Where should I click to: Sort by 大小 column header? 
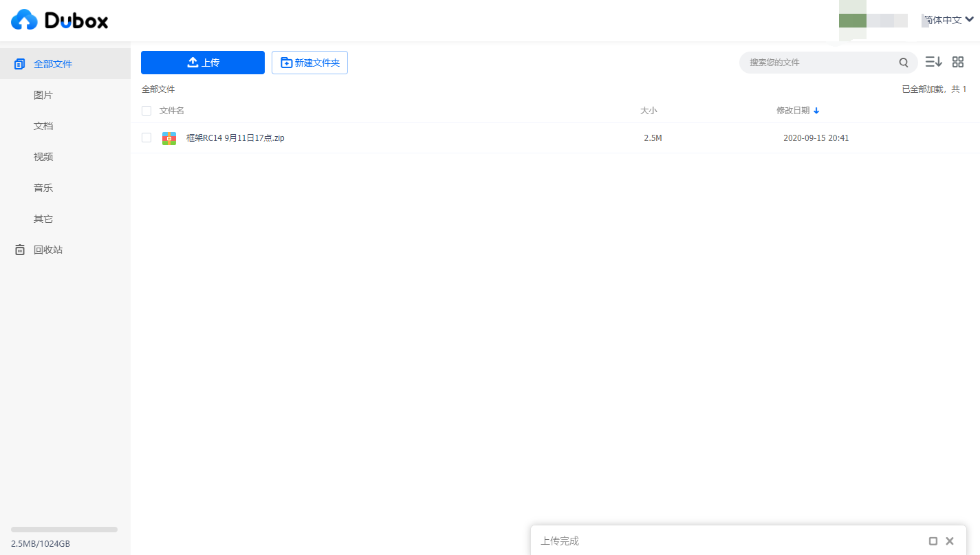[x=649, y=111]
